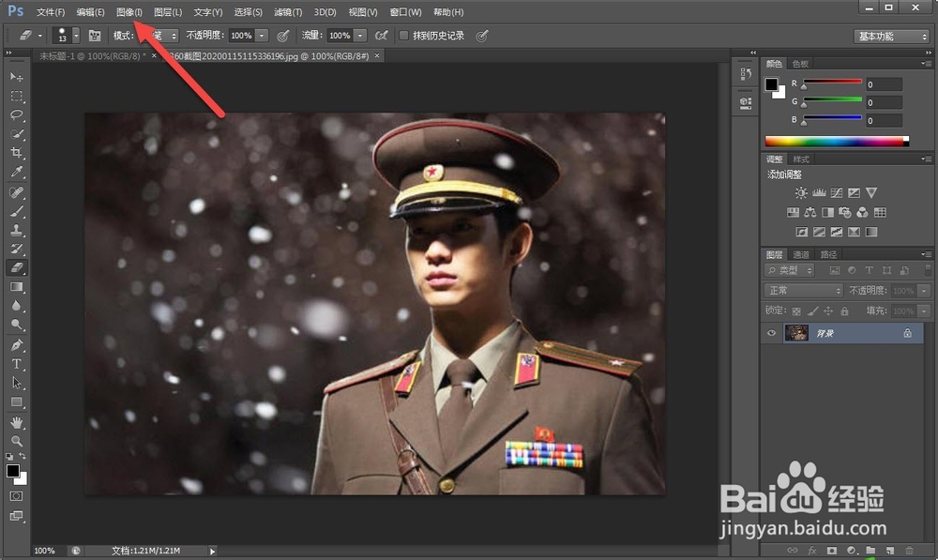Open the History panel icon
The image size is (938, 560).
click(x=746, y=73)
